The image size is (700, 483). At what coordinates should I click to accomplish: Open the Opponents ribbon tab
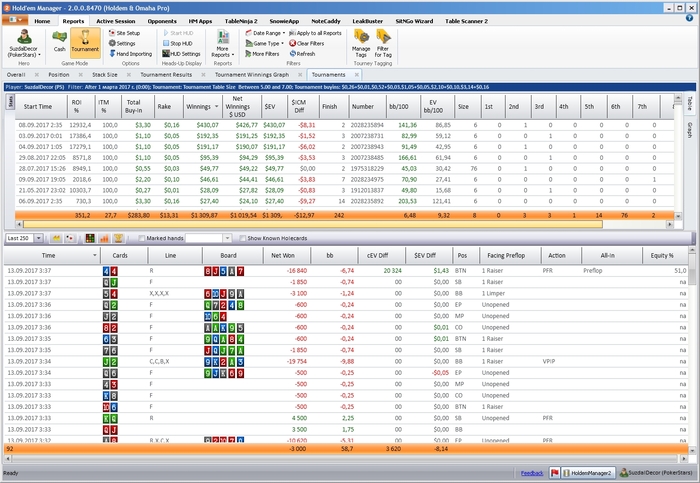click(162, 21)
